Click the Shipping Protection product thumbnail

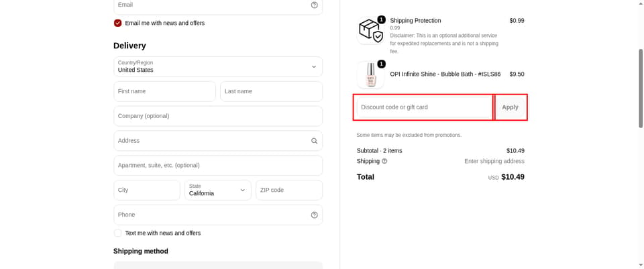pos(370,30)
